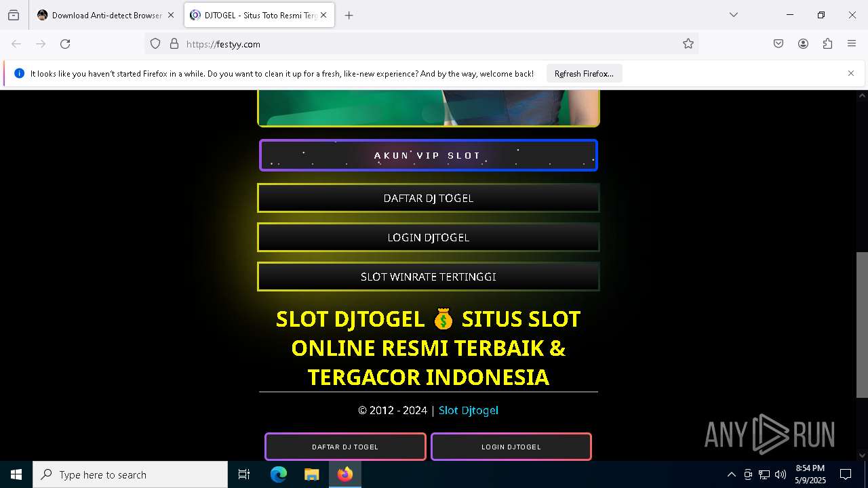Open tracking protection shield icon

tap(155, 44)
